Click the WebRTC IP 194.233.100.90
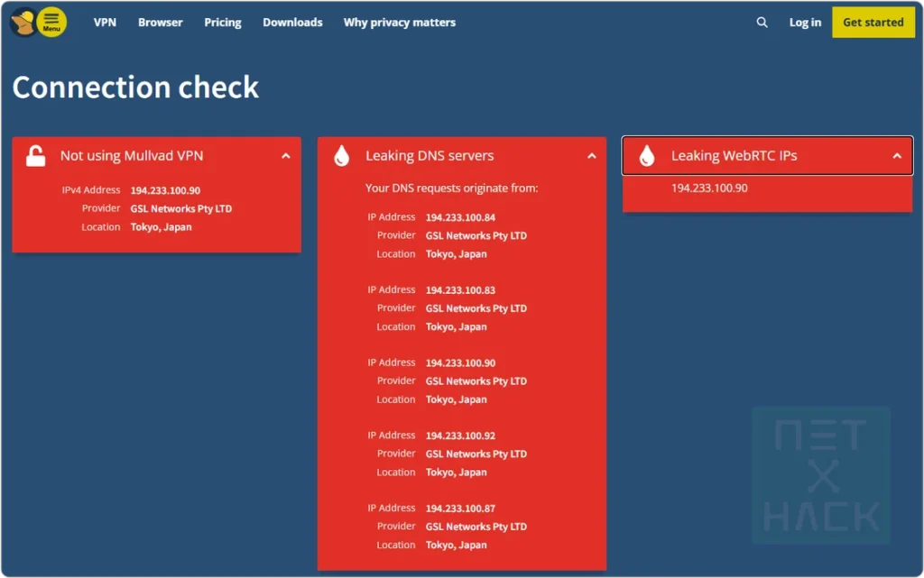The image size is (924, 578). pyautogui.click(x=709, y=188)
